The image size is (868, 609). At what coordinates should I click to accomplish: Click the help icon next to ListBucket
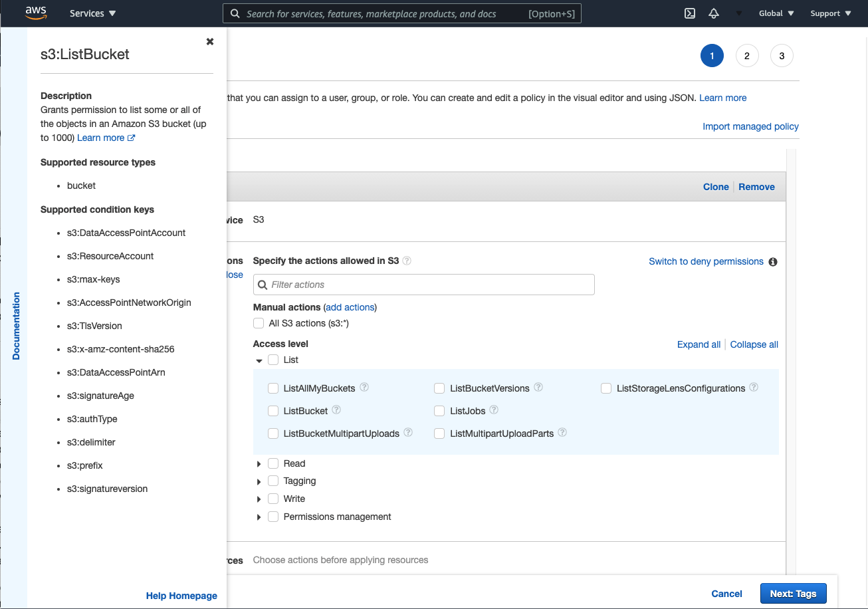pos(336,410)
